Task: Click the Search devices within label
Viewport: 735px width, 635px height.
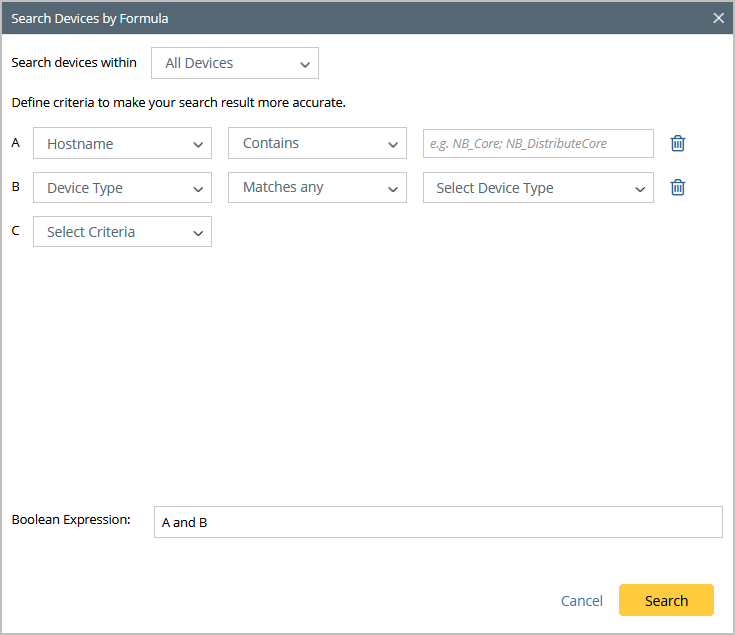Action: coord(74,62)
